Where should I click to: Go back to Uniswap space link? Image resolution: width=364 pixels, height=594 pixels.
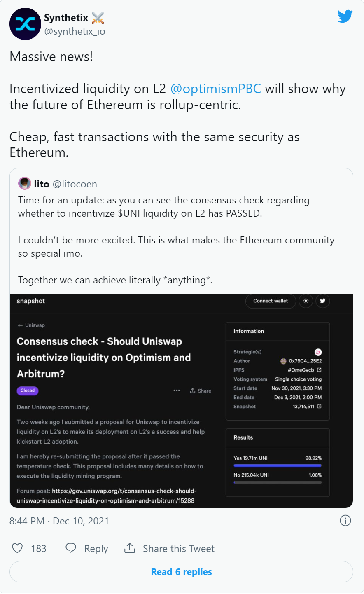click(x=31, y=325)
